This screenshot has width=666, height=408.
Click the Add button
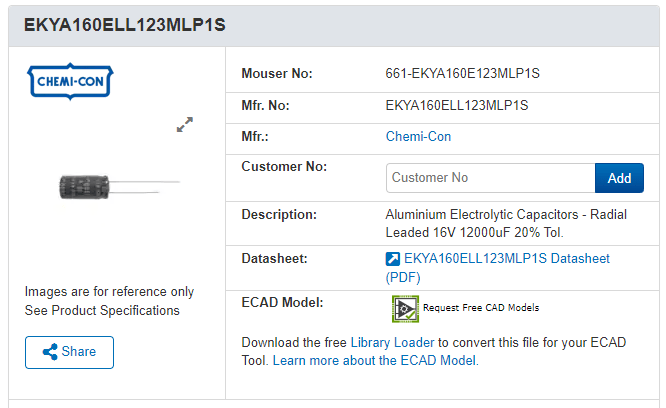tap(619, 178)
